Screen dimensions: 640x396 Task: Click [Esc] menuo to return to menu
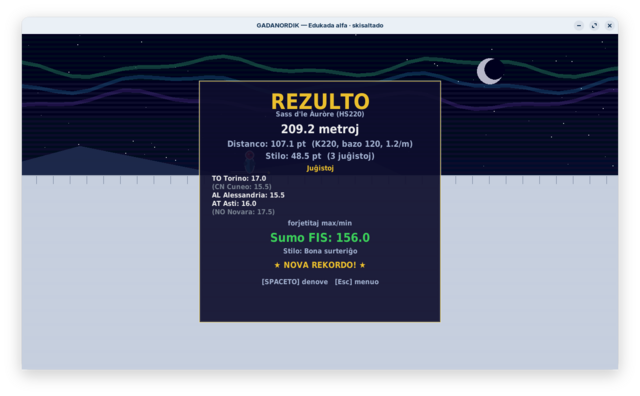tap(357, 282)
